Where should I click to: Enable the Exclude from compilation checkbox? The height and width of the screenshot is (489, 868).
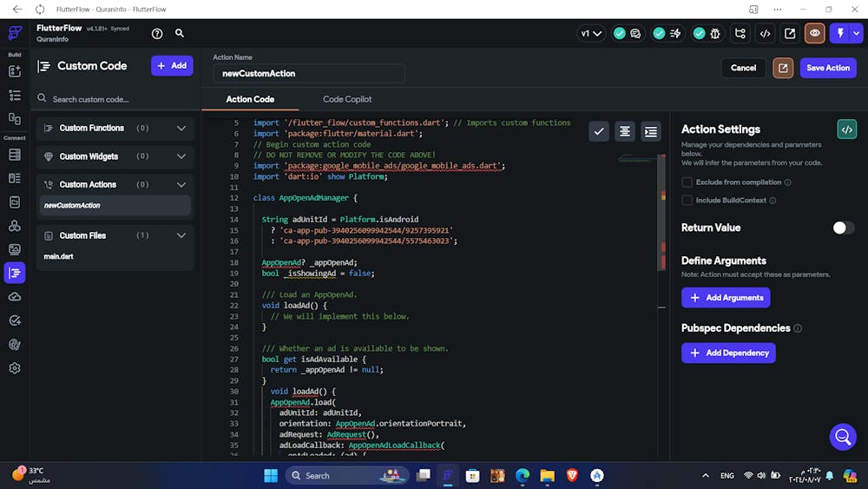click(687, 182)
